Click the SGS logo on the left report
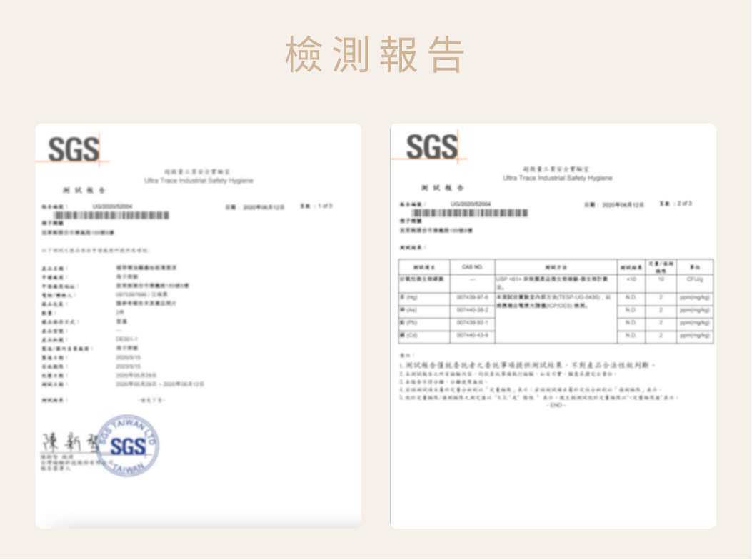Image resolution: width=752 pixels, height=560 pixels. pos(74,149)
